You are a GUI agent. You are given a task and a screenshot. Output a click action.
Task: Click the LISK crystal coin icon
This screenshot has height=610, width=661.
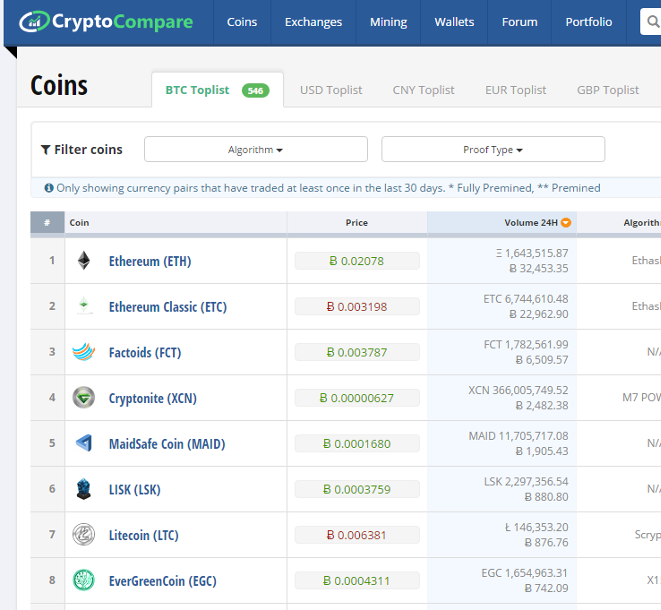coord(84,489)
